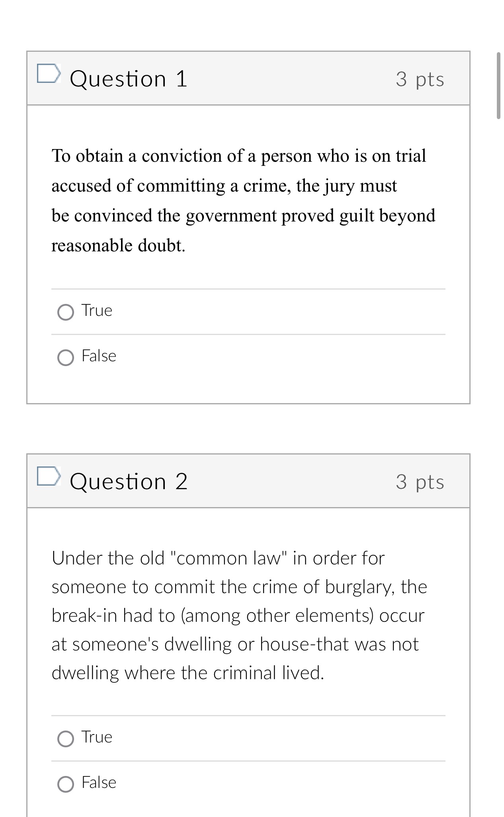Click the Question 1 title text

(x=128, y=78)
